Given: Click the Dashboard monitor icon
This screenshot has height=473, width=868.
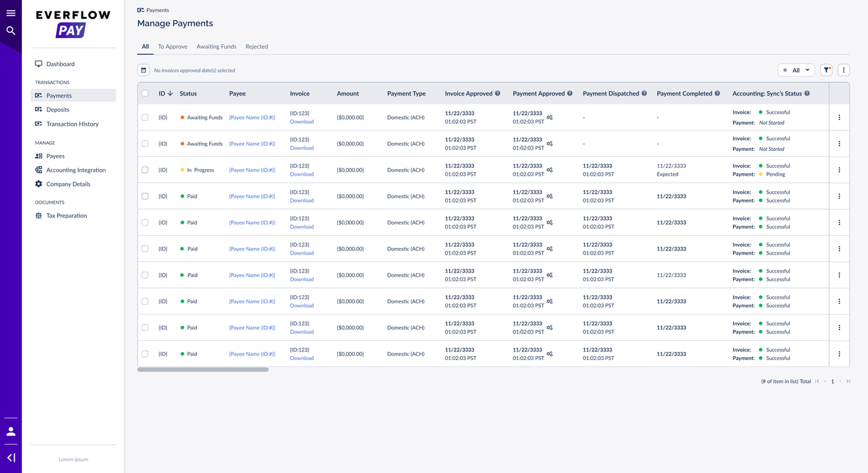Looking at the screenshot, I should [39, 64].
